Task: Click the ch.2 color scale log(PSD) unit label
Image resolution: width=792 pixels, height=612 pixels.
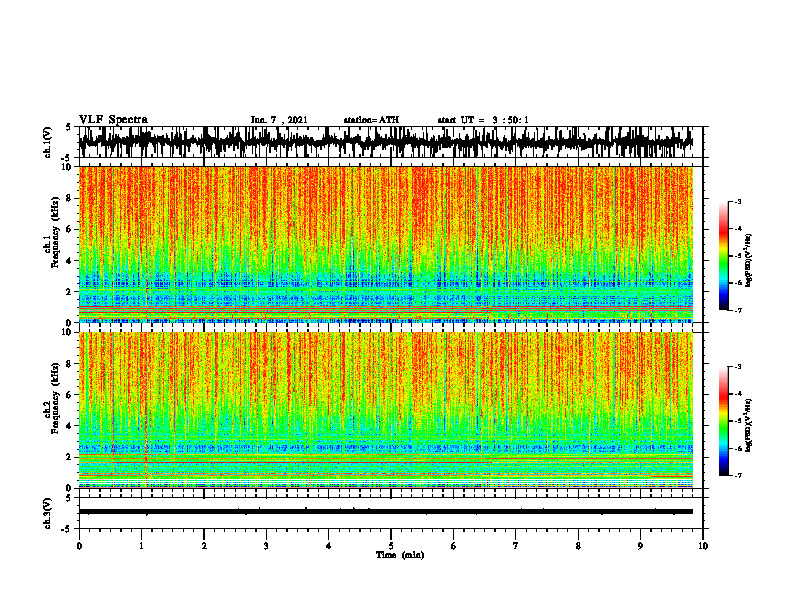Action: (749, 425)
